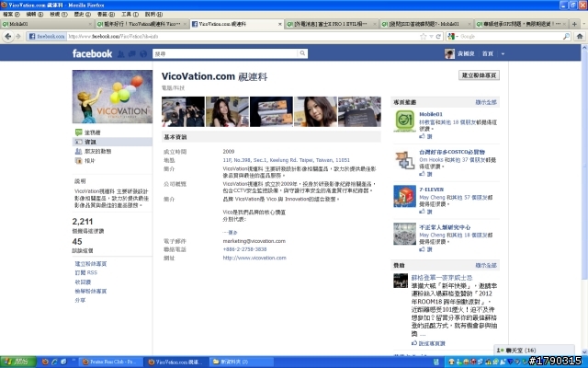
Task: Launch Internet Explorer from quick launch
Action: 54,362
